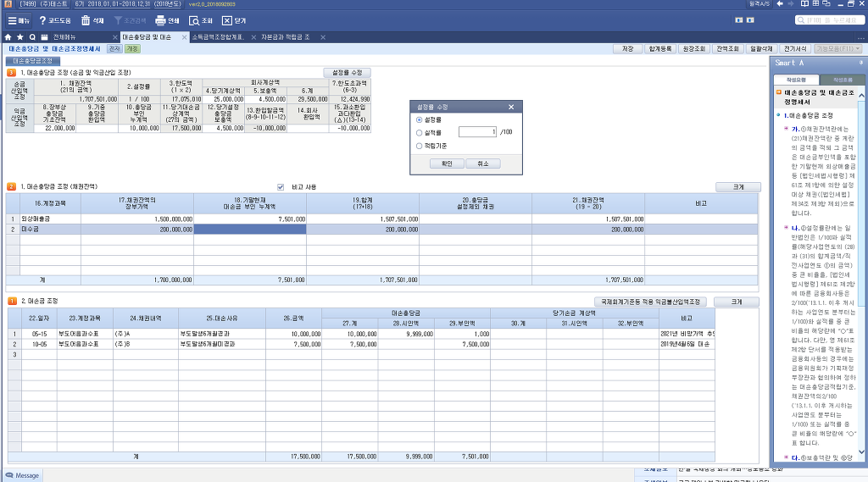Click the home icon in tab bar
This screenshot has height=482, width=868.
8,37
